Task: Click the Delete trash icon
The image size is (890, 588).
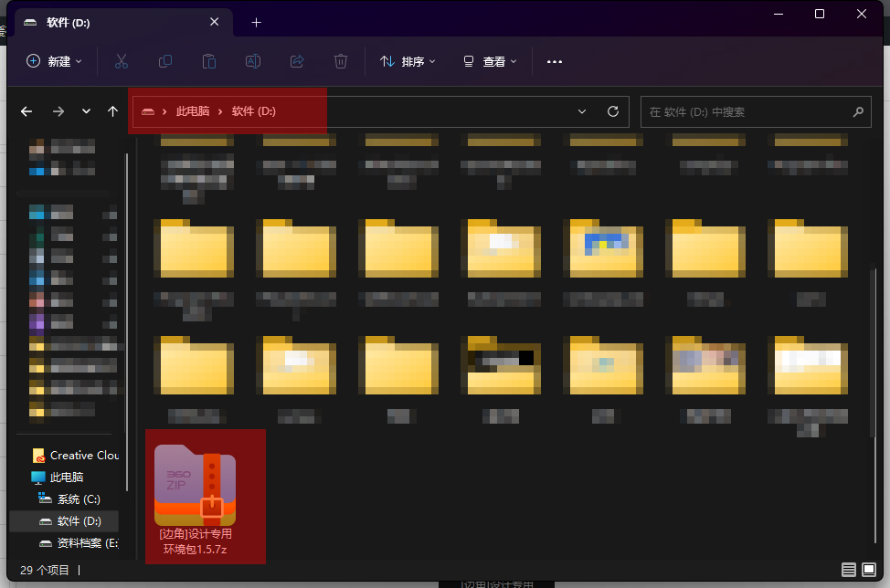Action: click(x=341, y=61)
